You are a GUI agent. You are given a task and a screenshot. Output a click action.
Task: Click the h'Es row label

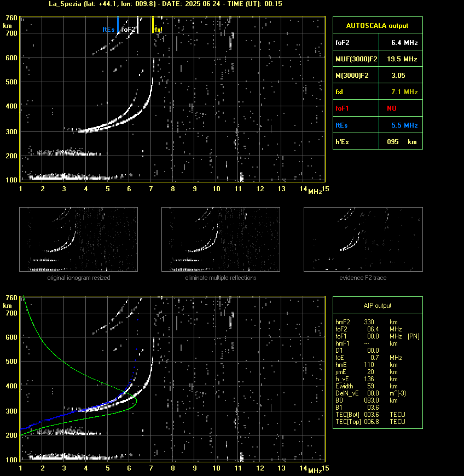[x=342, y=142]
